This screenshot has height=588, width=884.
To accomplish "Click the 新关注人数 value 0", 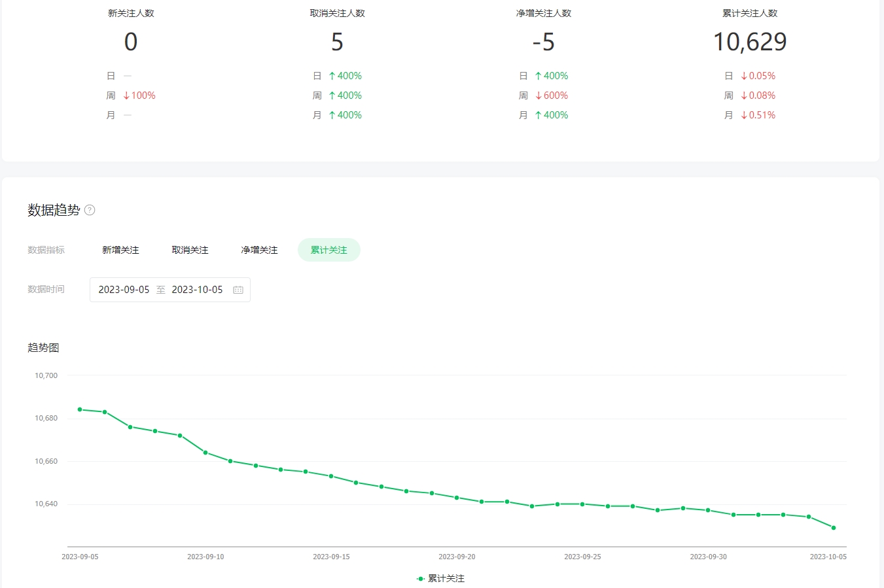I will coord(131,42).
